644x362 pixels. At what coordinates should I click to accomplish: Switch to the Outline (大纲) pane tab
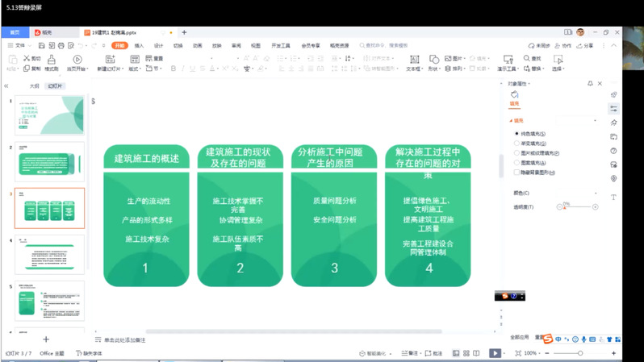[x=34, y=85]
